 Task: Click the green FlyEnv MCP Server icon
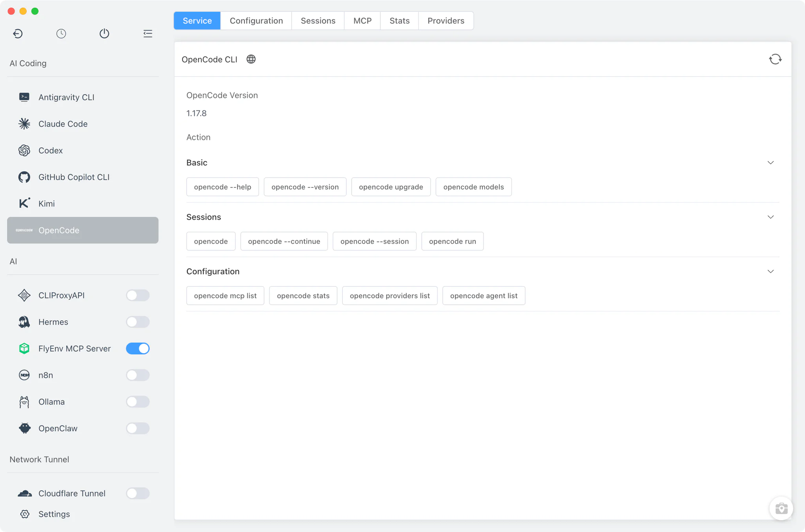tap(24, 349)
